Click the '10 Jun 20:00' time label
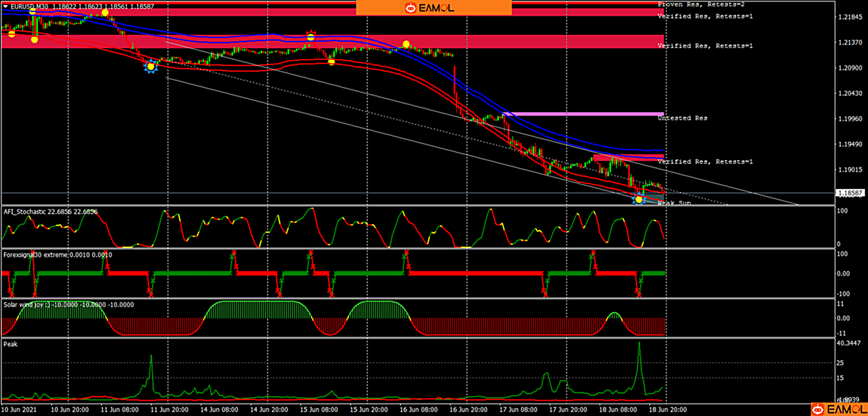This screenshot has width=868, height=416. [69, 410]
